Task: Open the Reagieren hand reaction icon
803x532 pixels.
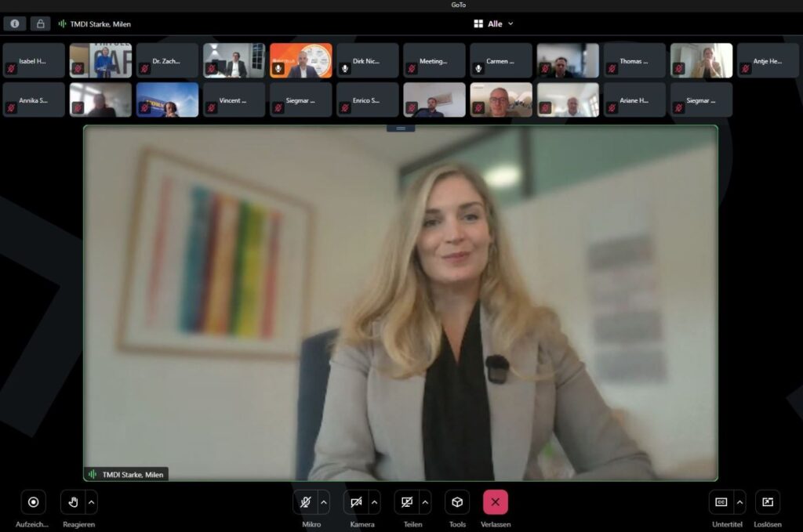Action: coord(73,502)
